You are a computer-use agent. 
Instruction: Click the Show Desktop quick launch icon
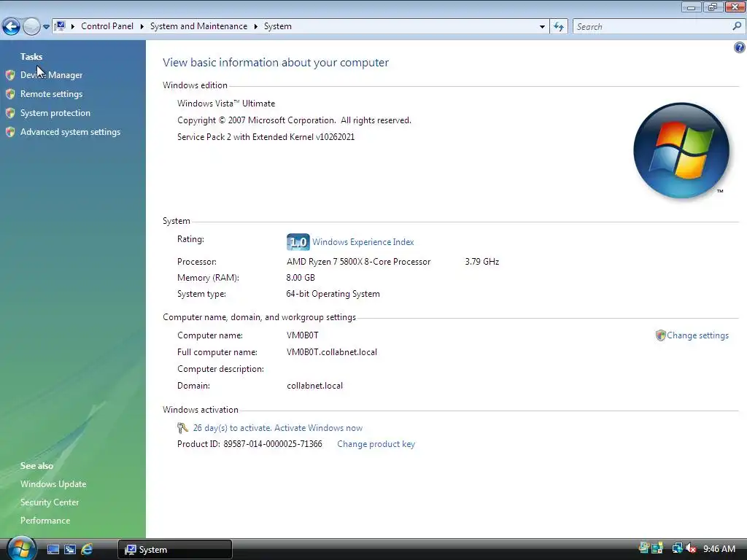[53, 550]
